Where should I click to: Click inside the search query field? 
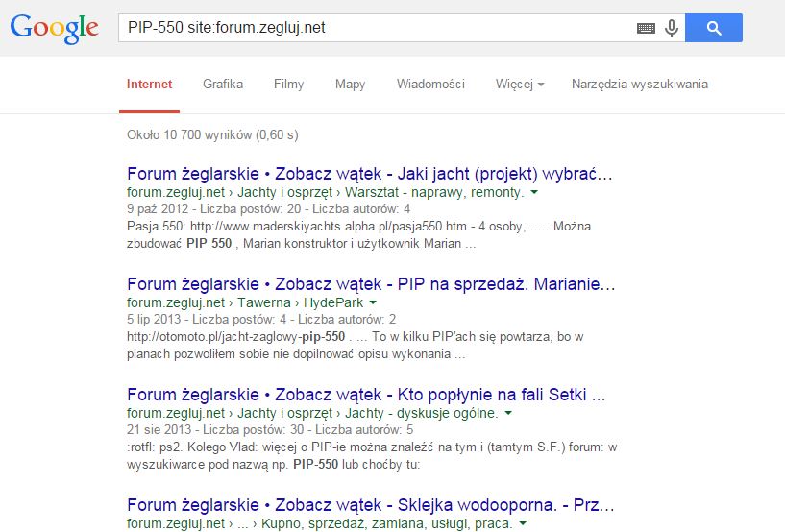pyautogui.click(x=375, y=28)
